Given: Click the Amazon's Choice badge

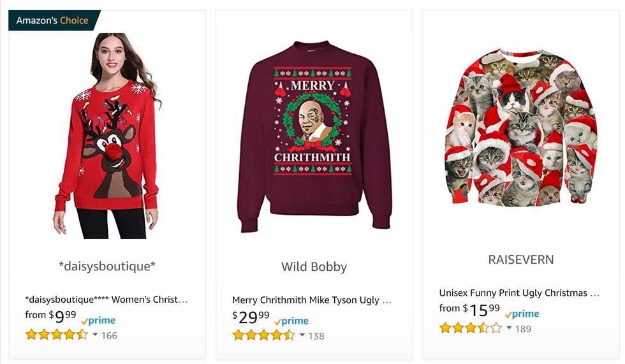Looking at the screenshot, I should click(53, 20).
